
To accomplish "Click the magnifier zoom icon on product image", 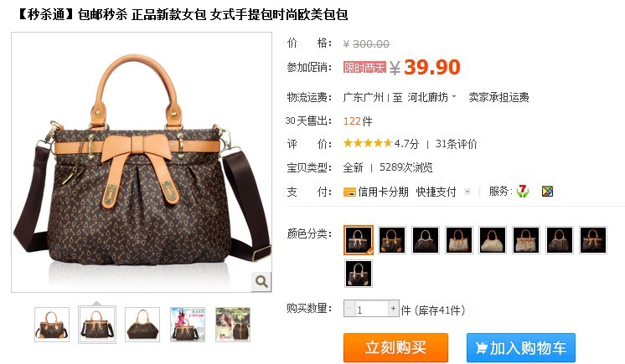I will pos(261,281).
